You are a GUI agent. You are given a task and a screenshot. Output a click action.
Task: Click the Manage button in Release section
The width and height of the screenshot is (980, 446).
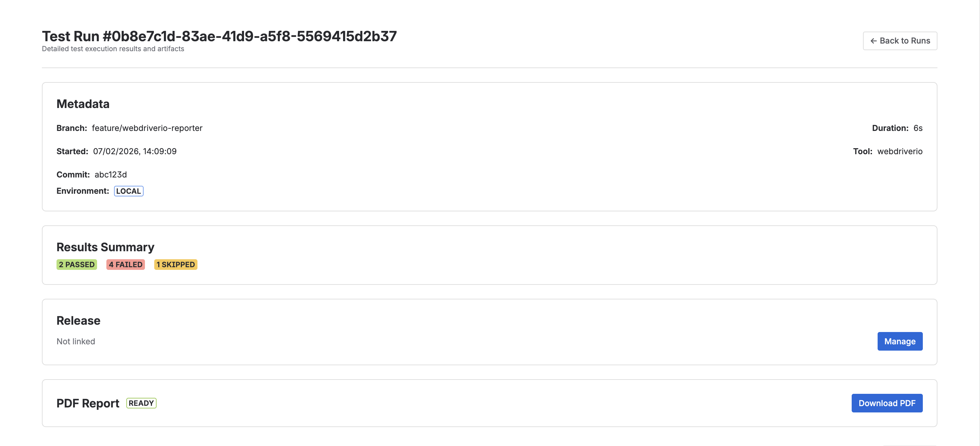pos(900,341)
